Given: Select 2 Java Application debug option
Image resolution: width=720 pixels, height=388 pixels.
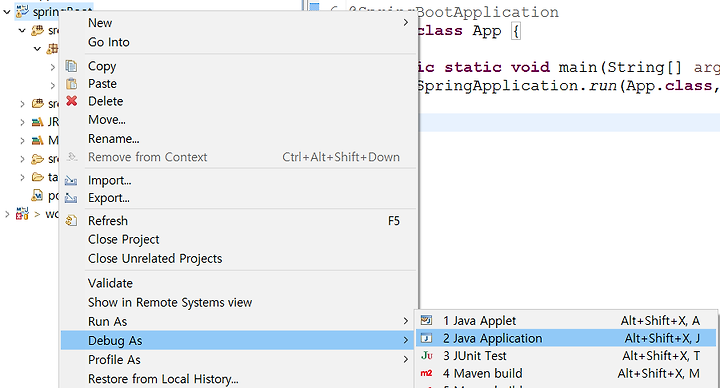Looking at the screenshot, I should [x=566, y=338].
